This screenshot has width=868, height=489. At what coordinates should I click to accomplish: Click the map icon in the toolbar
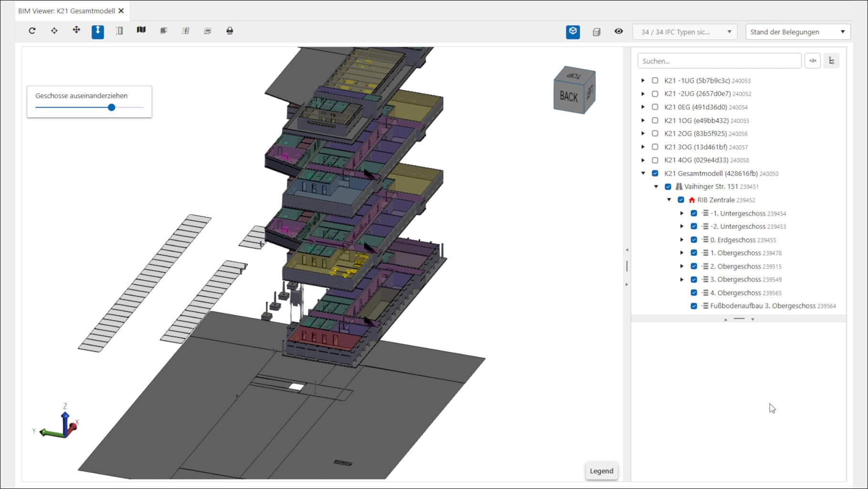141,31
